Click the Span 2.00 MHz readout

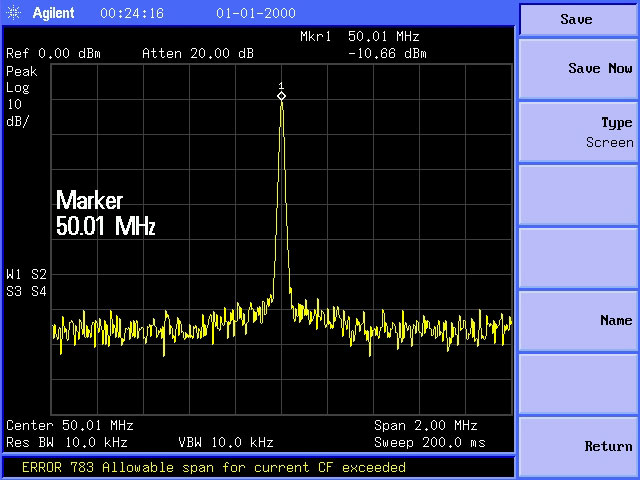click(426, 426)
